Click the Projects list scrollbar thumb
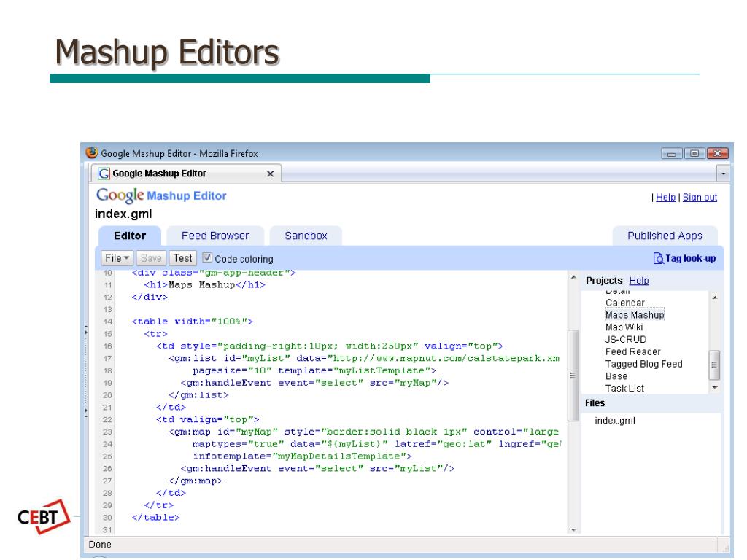The height and width of the screenshot is (560, 747). [x=714, y=365]
